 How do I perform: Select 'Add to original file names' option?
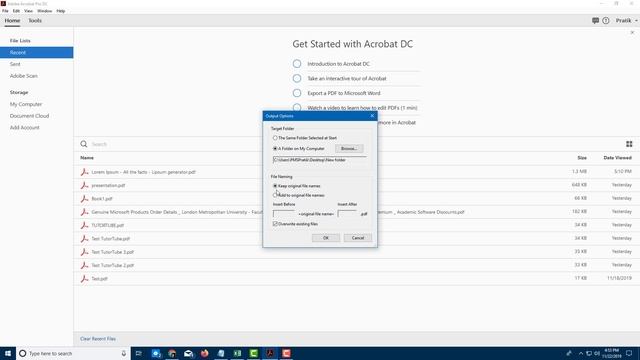275,195
